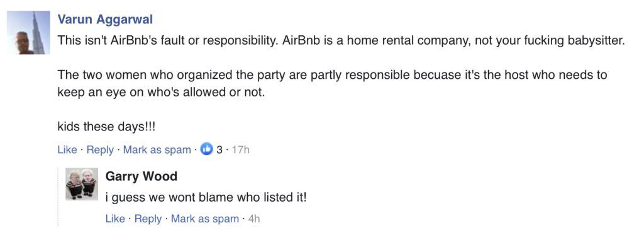Click the paragraph starting 'The two women who organized'
The height and width of the screenshot is (230, 644).
(x=332, y=84)
